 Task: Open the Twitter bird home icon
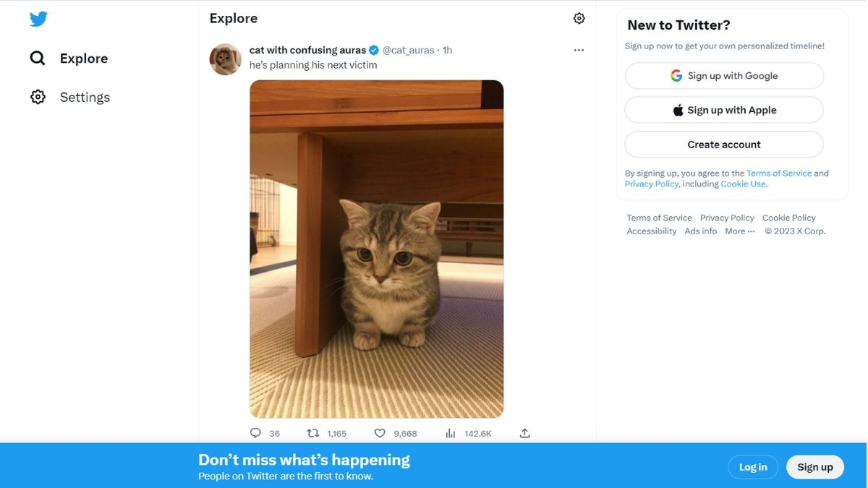tap(38, 19)
